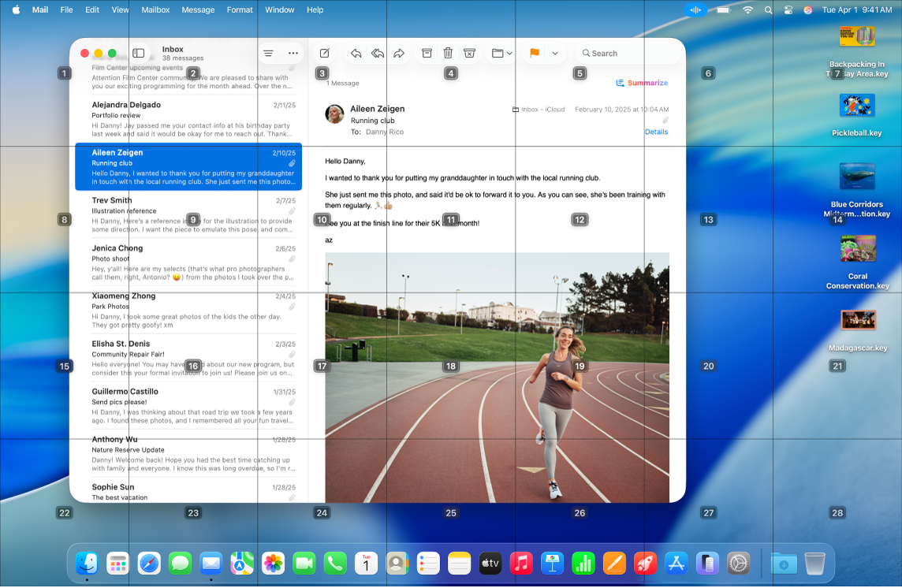Toggle message filters
Image resolution: width=902 pixels, height=588 pixels.
267,53
